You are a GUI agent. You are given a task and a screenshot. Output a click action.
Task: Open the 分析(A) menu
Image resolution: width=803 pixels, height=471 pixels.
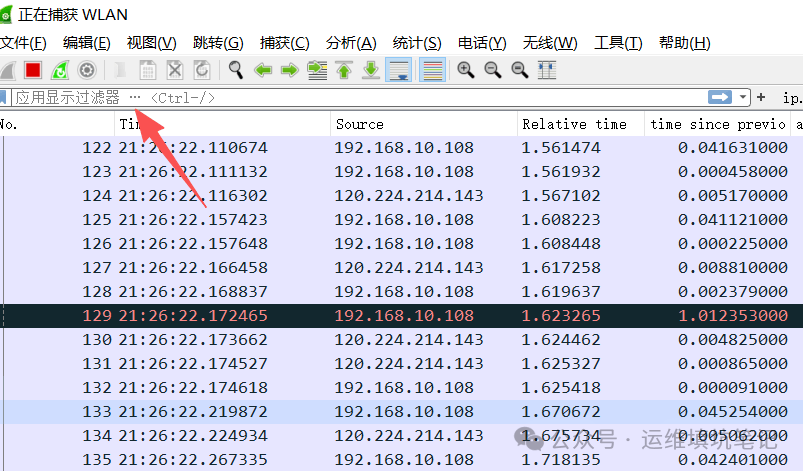click(x=351, y=43)
